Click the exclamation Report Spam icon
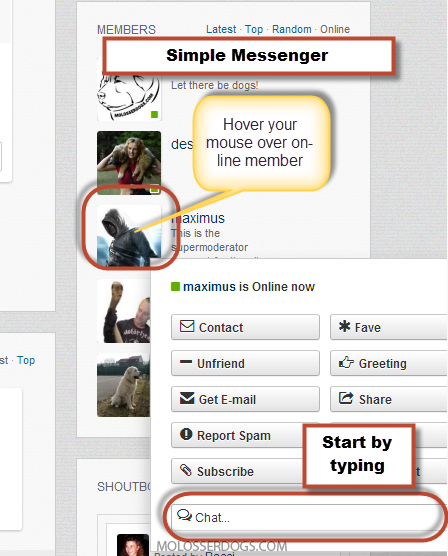The width and height of the screenshot is (448, 556). click(x=186, y=434)
